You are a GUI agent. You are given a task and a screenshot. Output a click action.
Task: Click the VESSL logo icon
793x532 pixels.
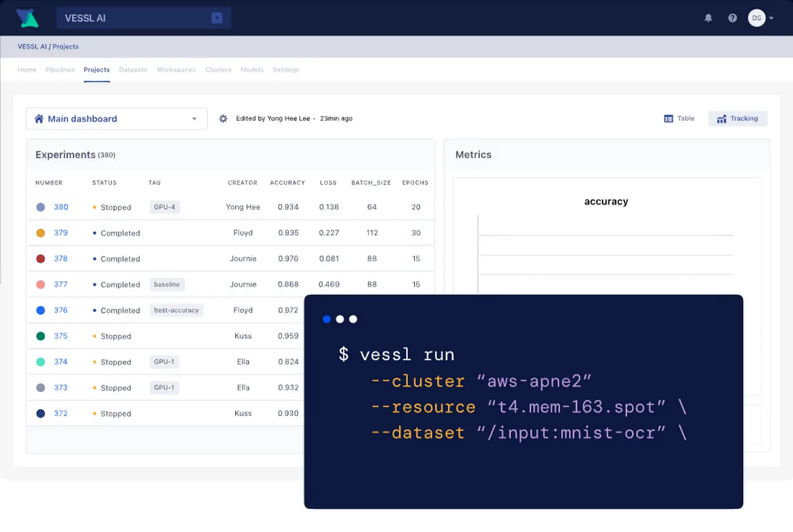point(27,18)
